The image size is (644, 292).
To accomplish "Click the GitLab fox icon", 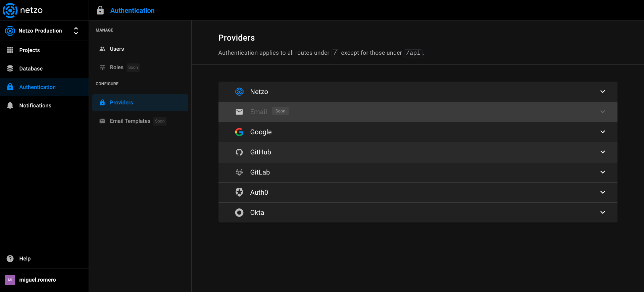I will 239,172.
